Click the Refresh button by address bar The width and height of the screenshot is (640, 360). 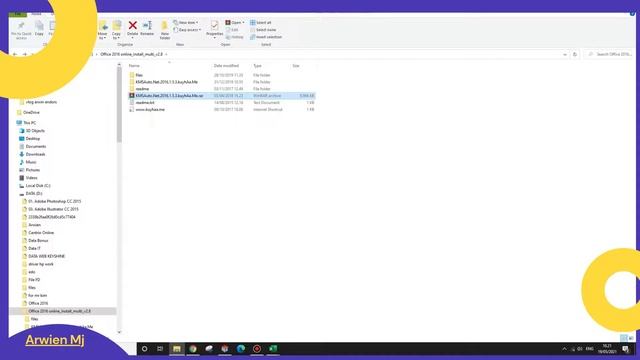coord(575,54)
